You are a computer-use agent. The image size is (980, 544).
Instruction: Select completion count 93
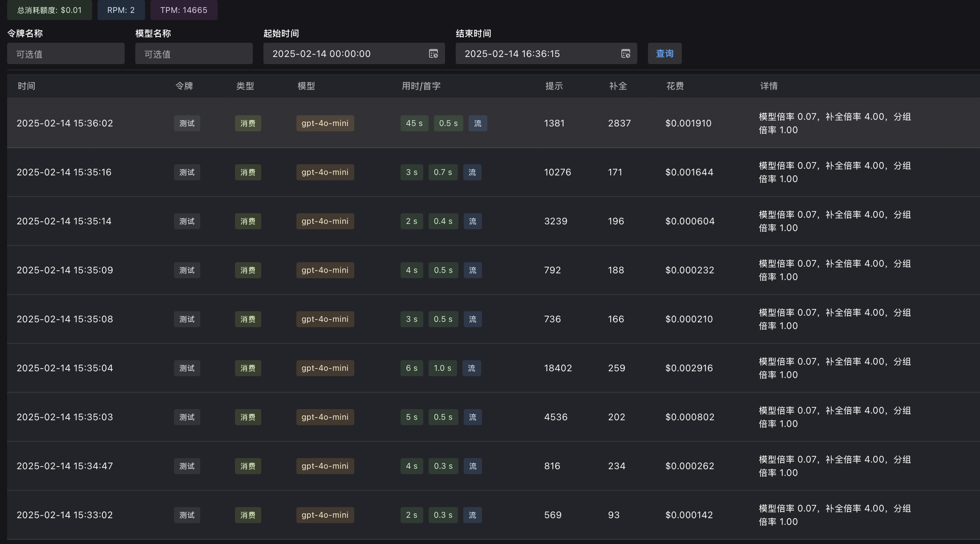(614, 515)
